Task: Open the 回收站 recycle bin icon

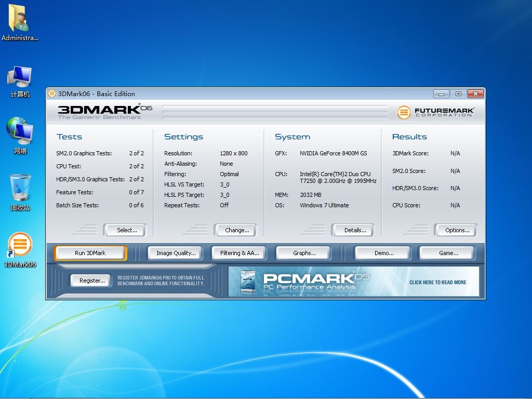Action: coord(20,192)
